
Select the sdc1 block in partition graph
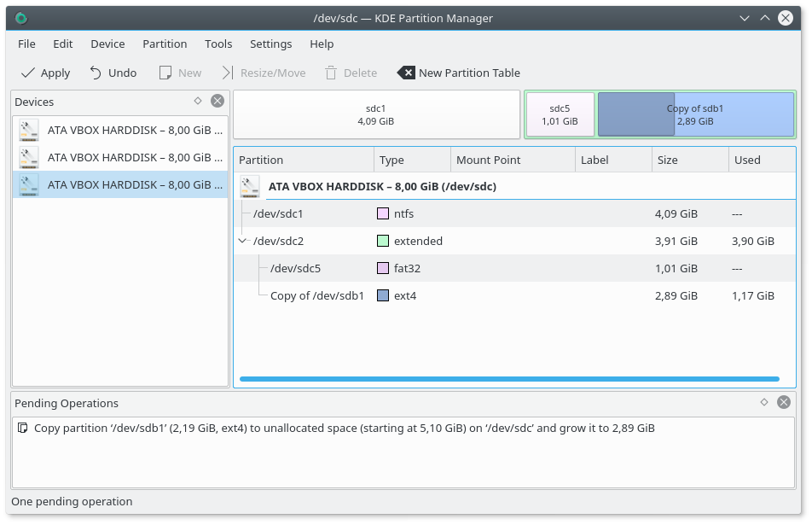click(376, 114)
